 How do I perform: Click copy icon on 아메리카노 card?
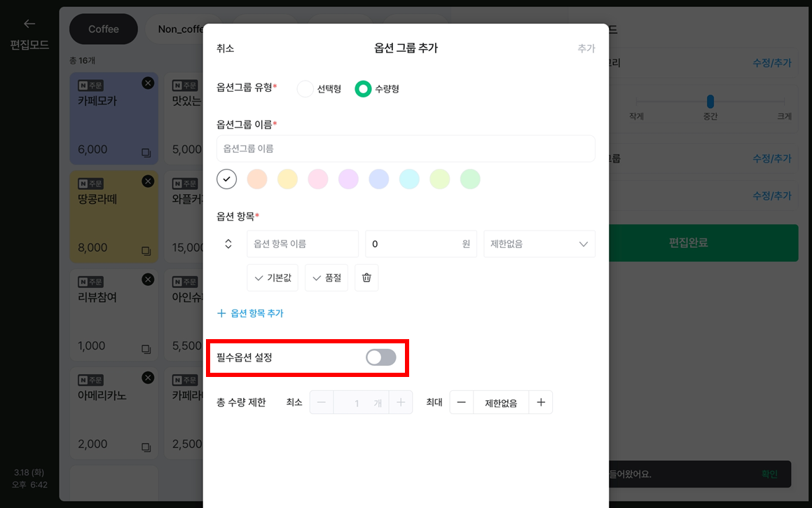click(146, 448)
